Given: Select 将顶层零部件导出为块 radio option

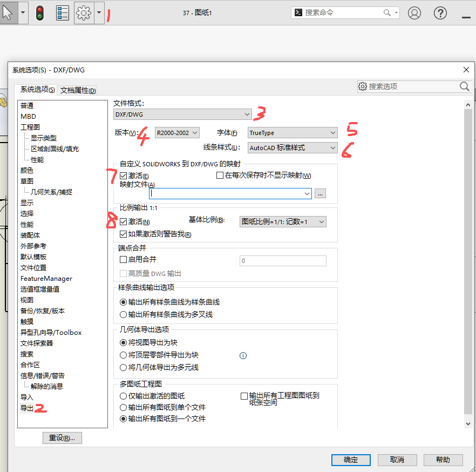Looking at the screenshot, I should click(x=123, y=355).
